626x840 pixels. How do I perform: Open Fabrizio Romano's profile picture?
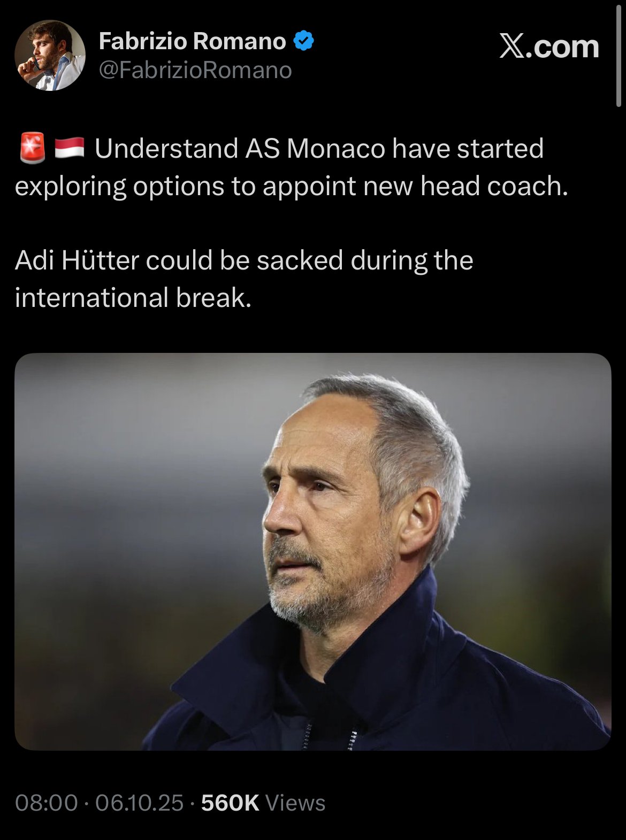coord(50,55)
